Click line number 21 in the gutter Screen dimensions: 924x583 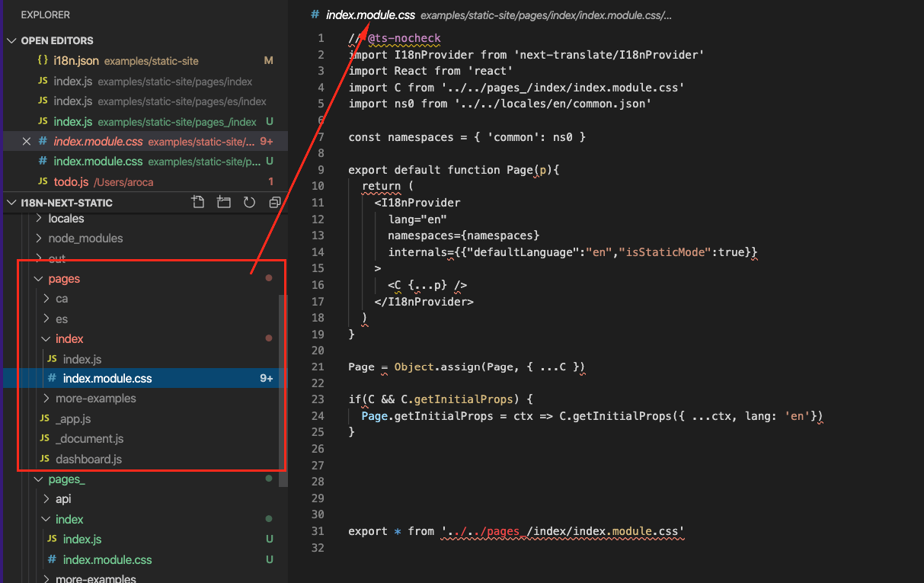318,367
